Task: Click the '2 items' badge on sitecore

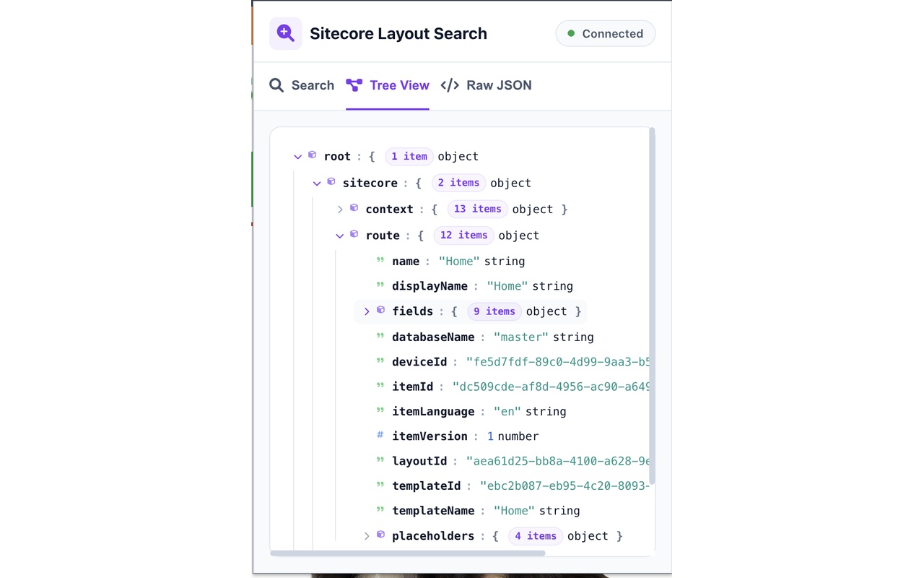Action: click(x=459, y=183)
